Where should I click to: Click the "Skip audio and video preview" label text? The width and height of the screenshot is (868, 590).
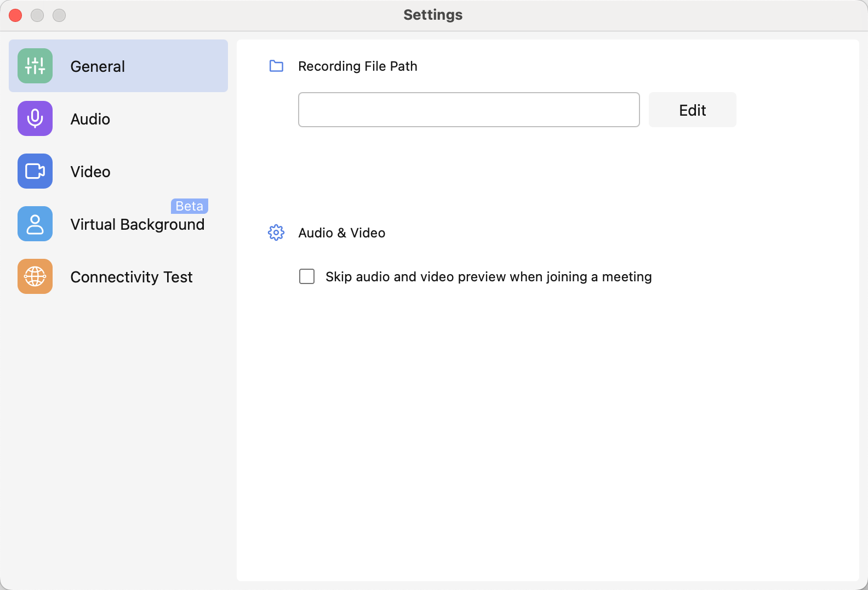click(488, 277)
